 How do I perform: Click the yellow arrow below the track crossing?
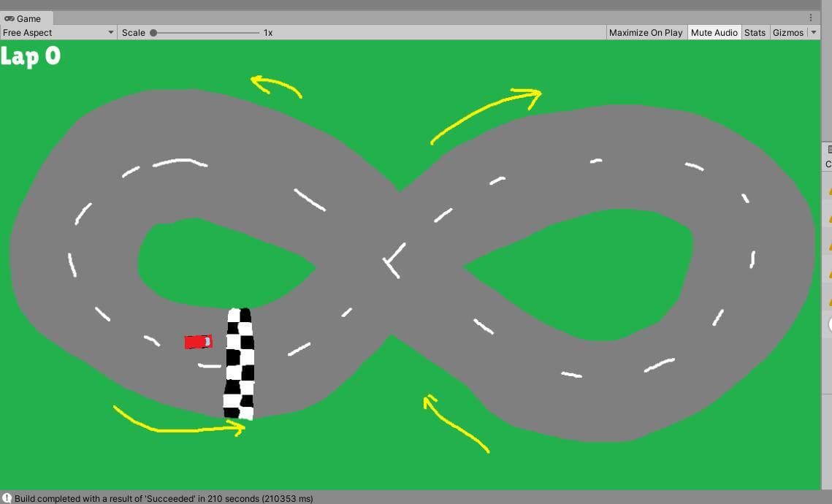click(x=456, y=423)
